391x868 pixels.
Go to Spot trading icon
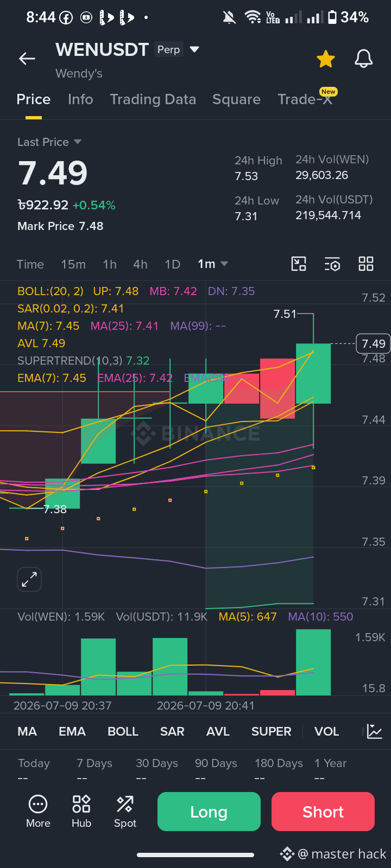(125, 812)
